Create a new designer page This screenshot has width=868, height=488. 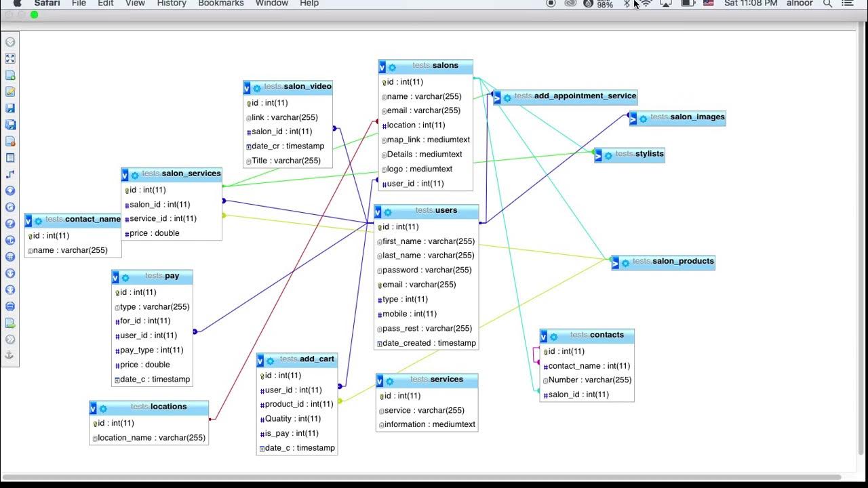[x=10, y=75]
